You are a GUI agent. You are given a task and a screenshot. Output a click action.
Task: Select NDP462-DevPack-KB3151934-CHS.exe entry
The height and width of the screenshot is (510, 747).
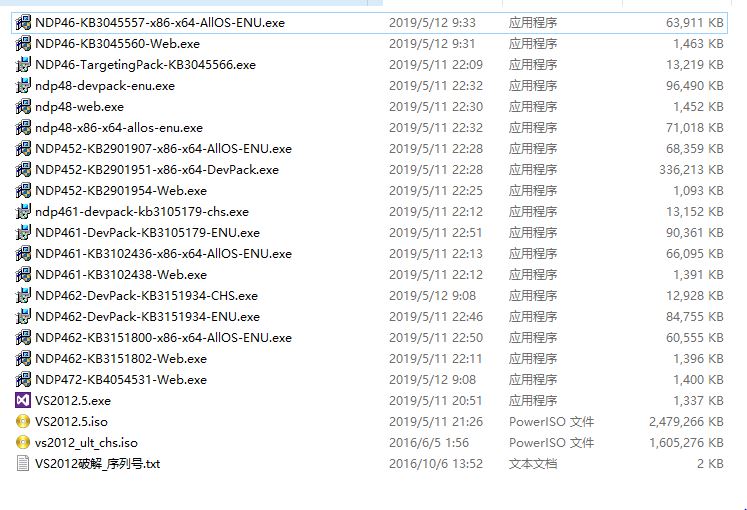146,296
